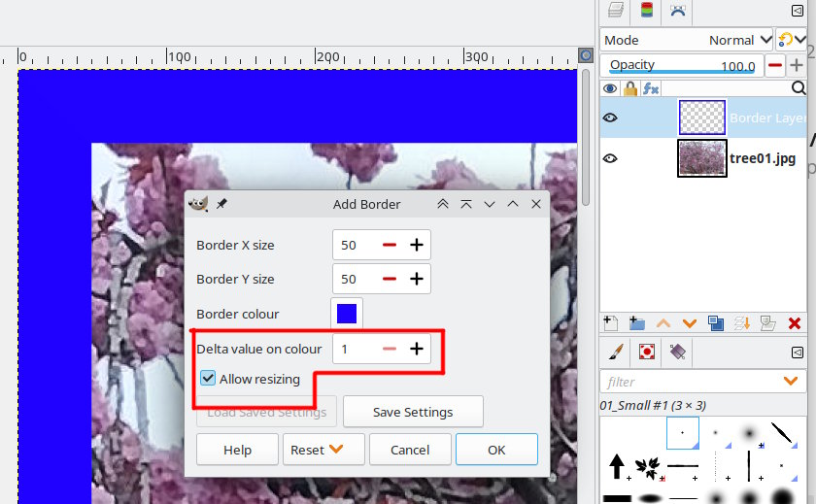This screenshot has height=504, width=816.
Task: Switch to the Gradients tab
Action: point(678,353)
